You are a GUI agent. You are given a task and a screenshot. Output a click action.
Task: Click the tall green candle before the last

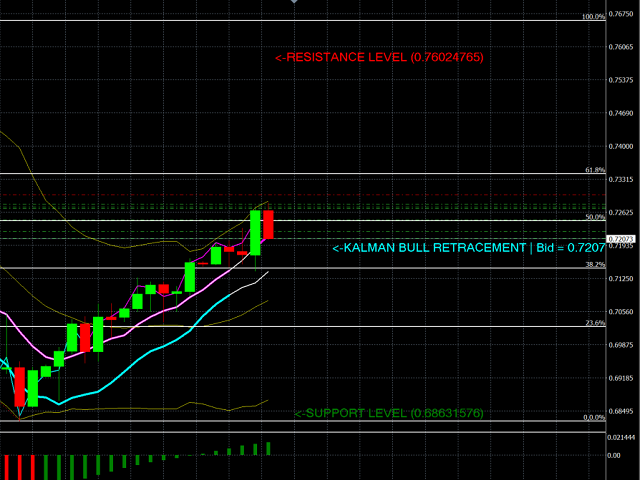(x=255, y=233)
